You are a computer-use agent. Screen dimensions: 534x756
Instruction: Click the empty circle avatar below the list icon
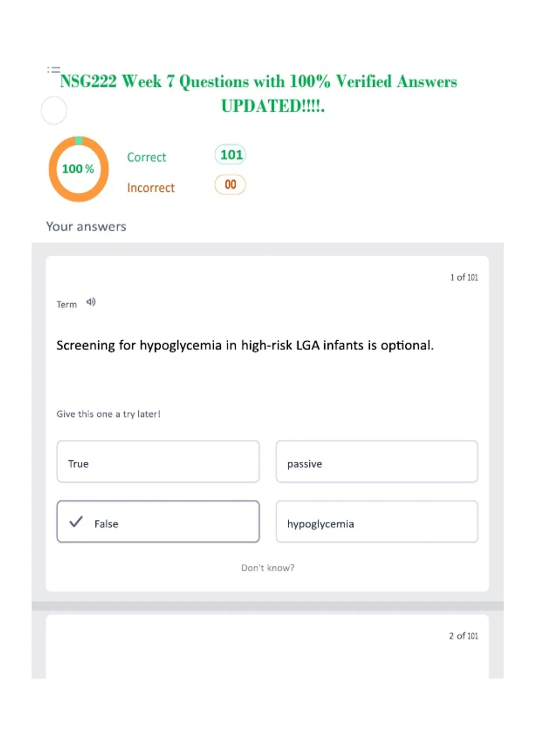point(54,110)
